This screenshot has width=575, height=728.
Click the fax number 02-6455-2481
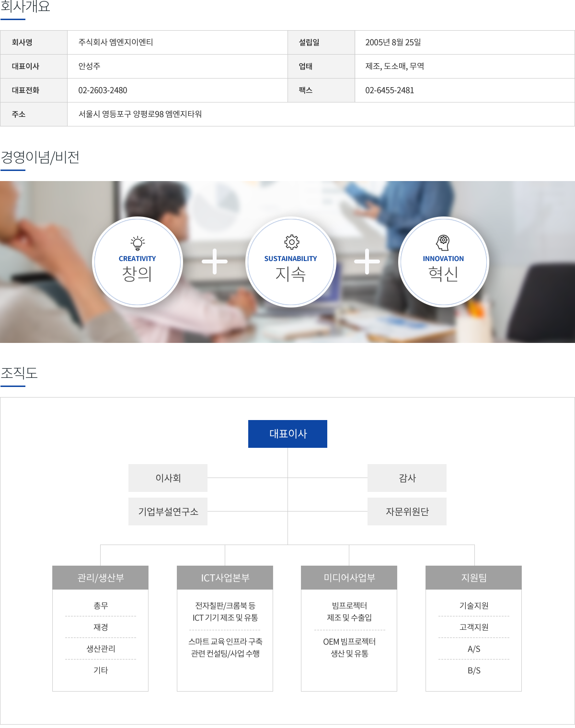390,90
